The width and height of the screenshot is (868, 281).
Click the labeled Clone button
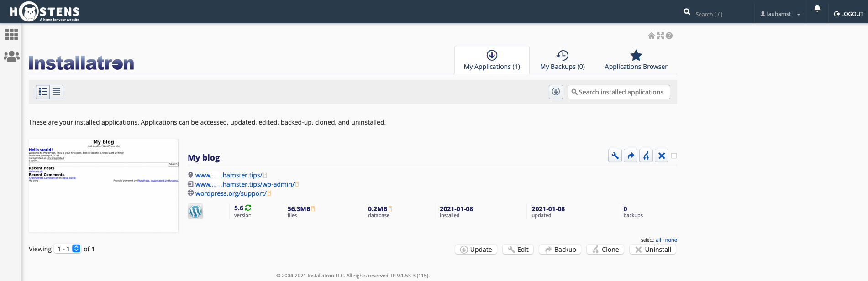click(605, 250)
